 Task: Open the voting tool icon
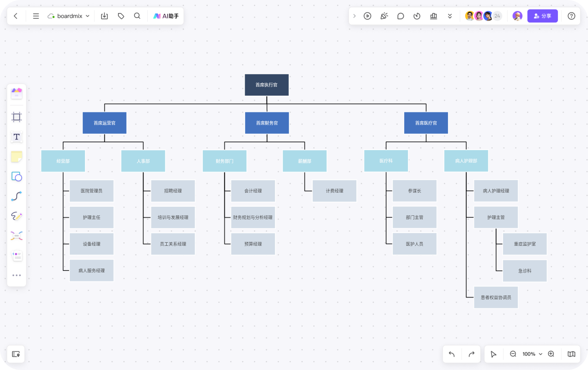pos(433,16)
